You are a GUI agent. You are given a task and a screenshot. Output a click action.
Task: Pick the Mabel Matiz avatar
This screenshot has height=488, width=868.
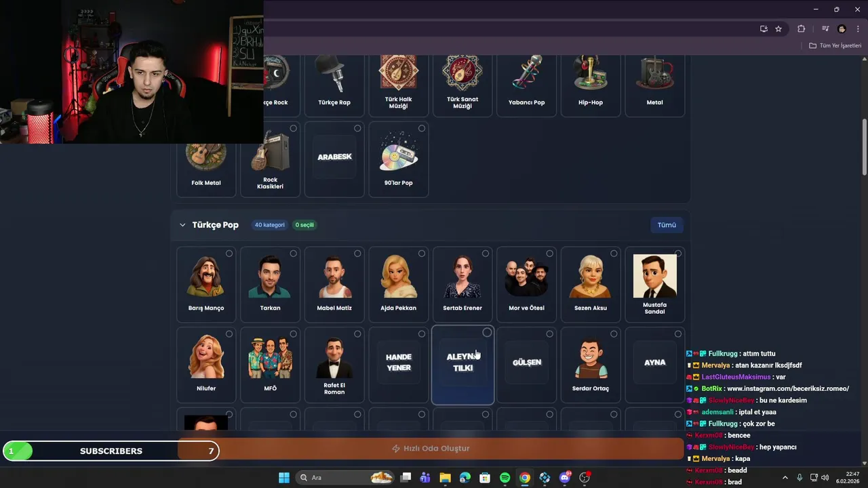click(x=334, y=276)
